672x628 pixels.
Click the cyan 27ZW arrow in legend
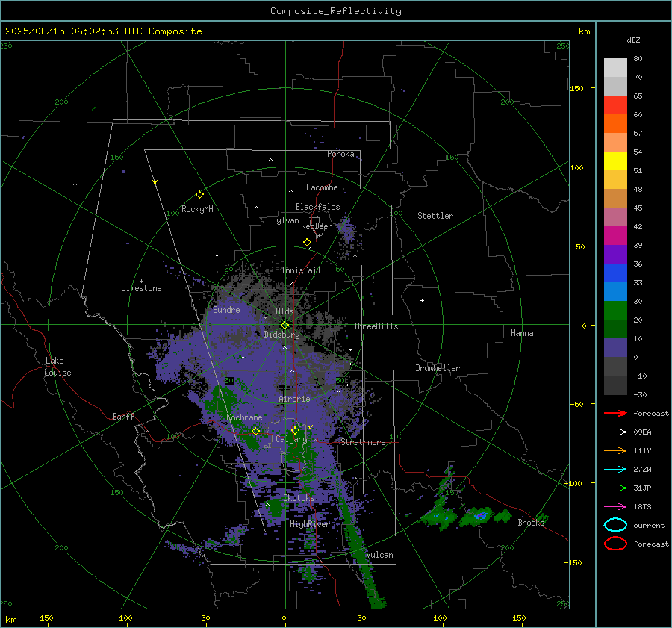click(x=615, y=470)
